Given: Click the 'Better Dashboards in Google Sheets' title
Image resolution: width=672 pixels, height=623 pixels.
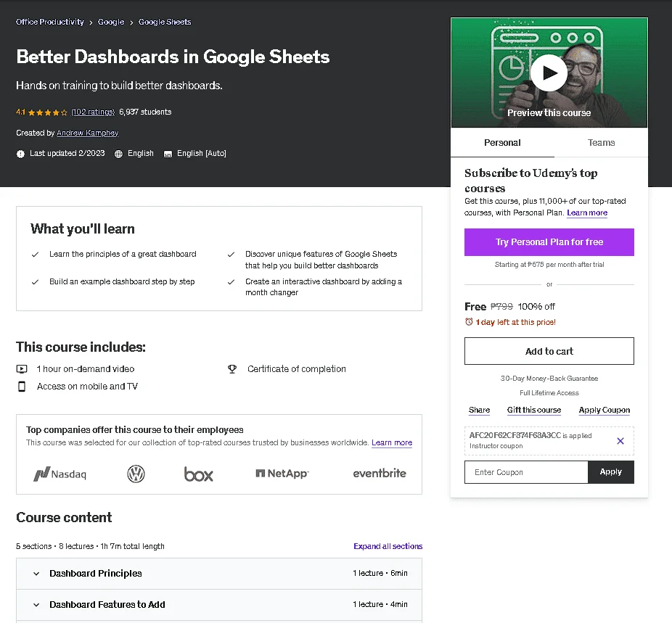Looking at the screenshot, I should click(173, 57).
